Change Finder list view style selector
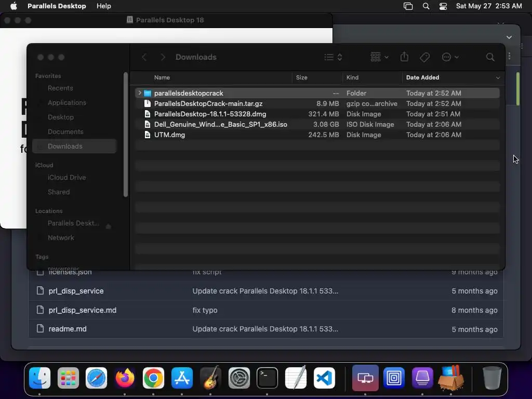Viewport: 532px width, 399px height. tap(333, 57)
